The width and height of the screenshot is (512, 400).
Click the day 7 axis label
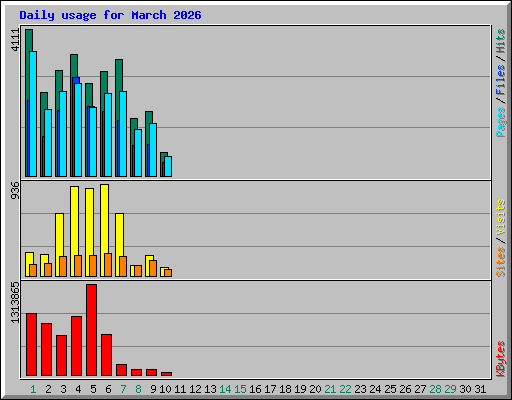[123, 389]
